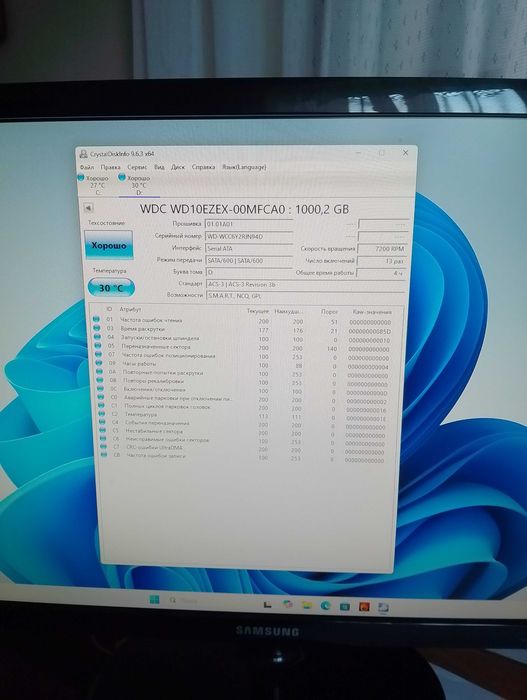Click the status icon for attribute 07

98,354
